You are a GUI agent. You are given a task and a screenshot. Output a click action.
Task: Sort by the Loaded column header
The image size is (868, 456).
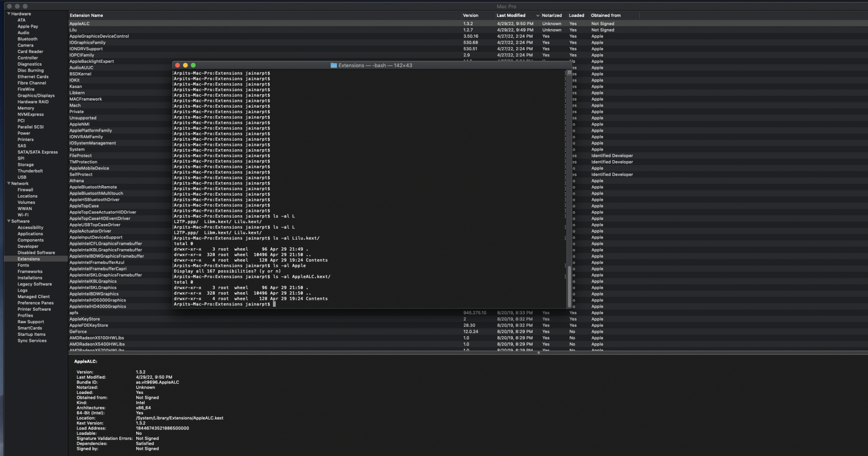coord(576,16)
